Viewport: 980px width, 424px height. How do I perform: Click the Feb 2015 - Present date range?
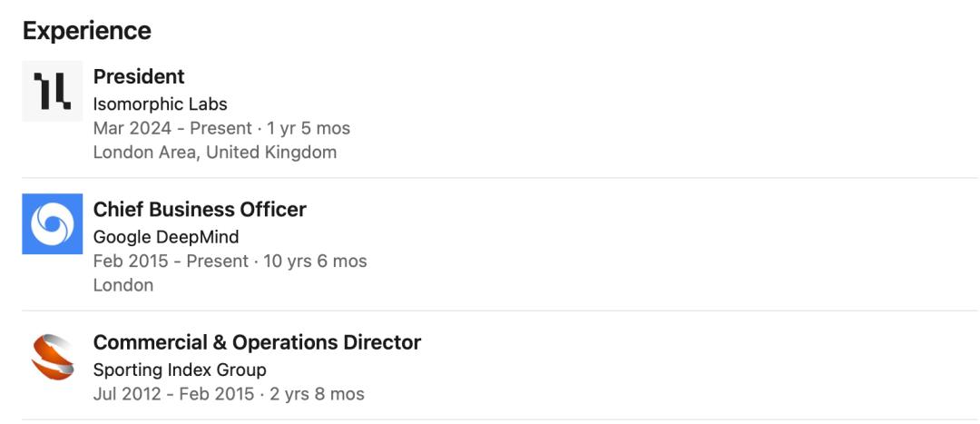pos(171,261)
